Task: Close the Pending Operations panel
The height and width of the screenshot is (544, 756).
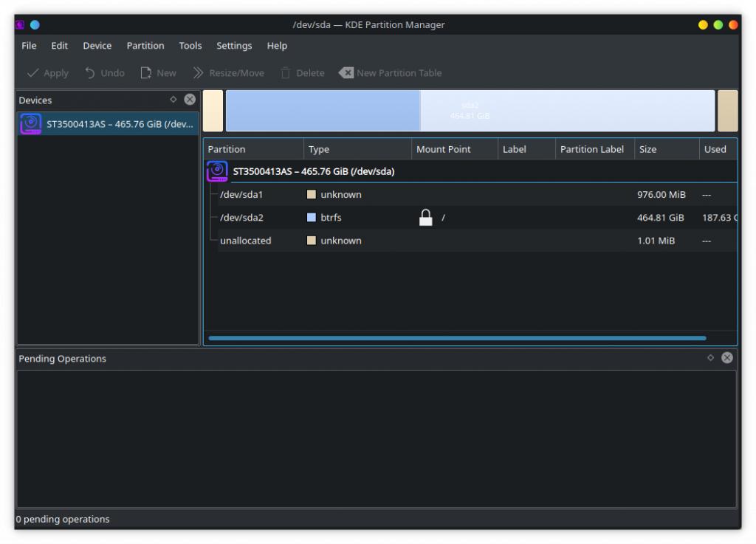Action: [x=727, y=358]
